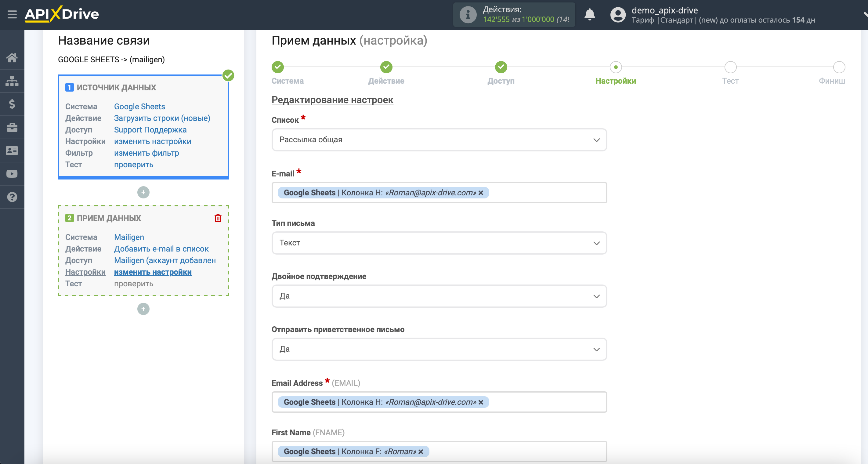
Task: Click the ПРИЕМ ДАННЫХ block header
Action: point(109,218)
